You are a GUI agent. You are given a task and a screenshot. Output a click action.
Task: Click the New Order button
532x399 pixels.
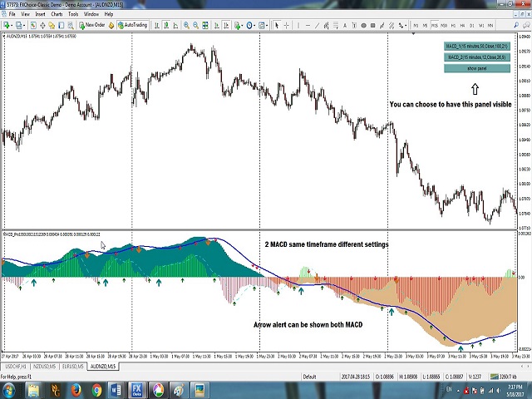coord(92,25)
